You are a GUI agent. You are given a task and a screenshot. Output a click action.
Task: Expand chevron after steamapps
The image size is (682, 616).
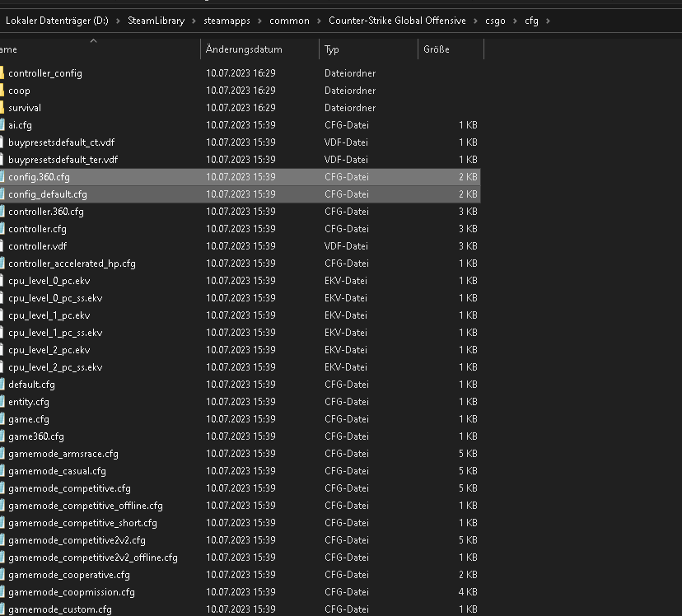(259, 21)
